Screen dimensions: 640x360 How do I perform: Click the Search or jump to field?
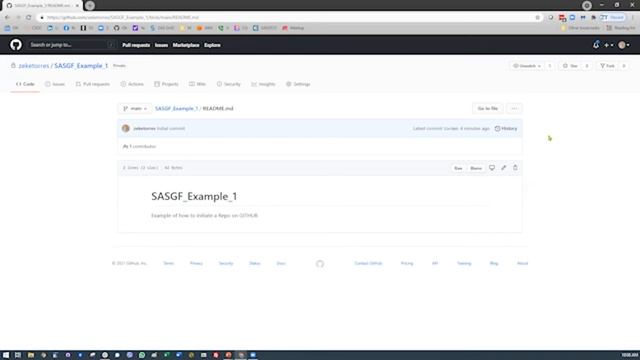pos(72,45)
